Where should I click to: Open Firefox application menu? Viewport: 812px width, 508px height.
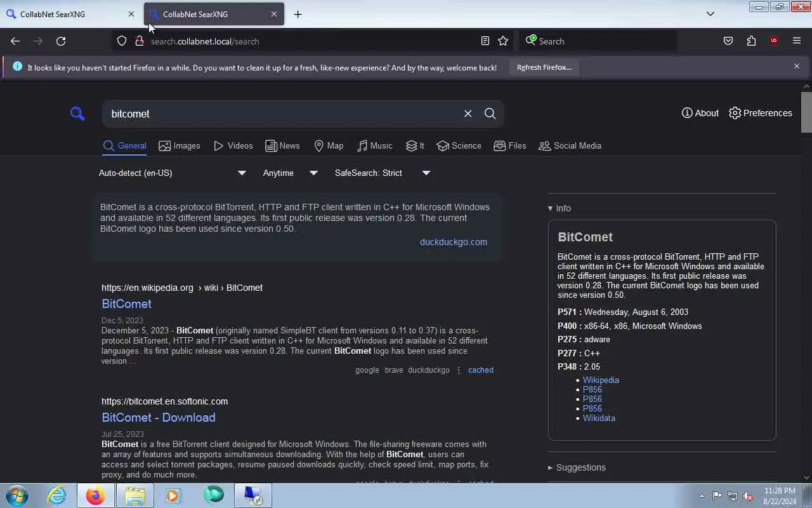[x=797, y=41]
